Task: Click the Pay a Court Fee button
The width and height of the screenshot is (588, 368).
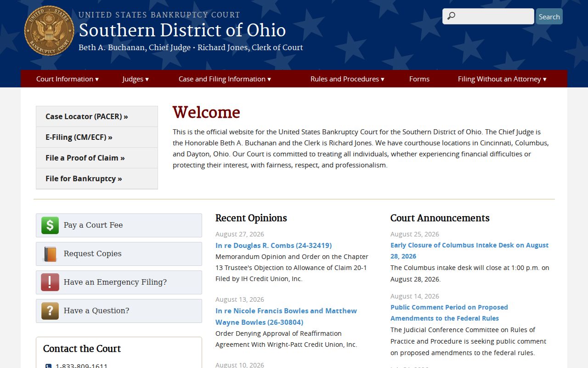Action: point(119,225)
